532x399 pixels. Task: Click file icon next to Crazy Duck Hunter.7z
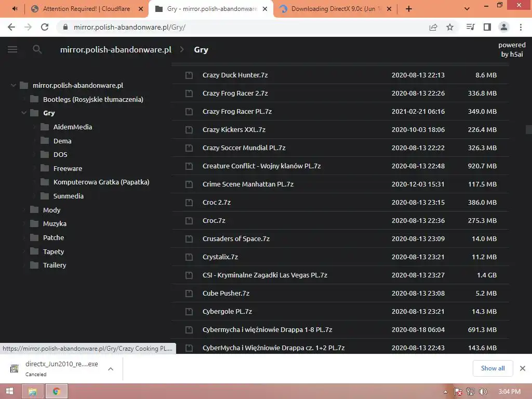[189, 75]
